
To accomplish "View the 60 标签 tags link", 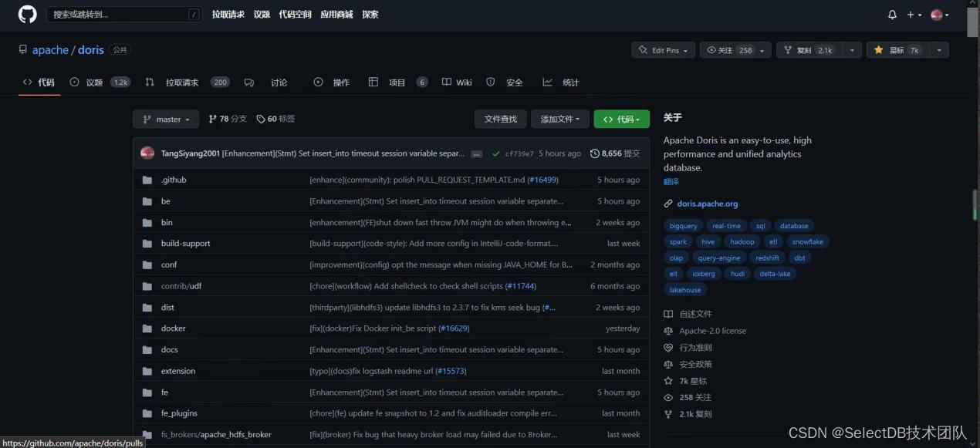I will (x=275, y=119).
